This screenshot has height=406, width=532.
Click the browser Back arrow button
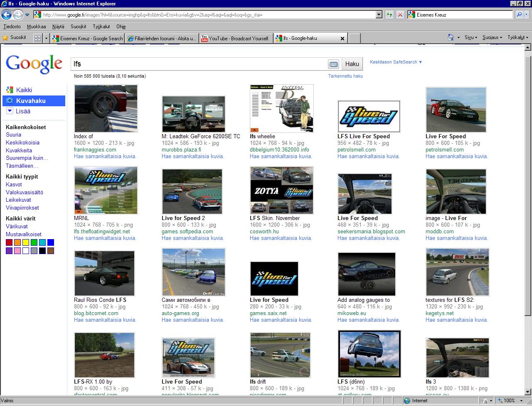6,15
